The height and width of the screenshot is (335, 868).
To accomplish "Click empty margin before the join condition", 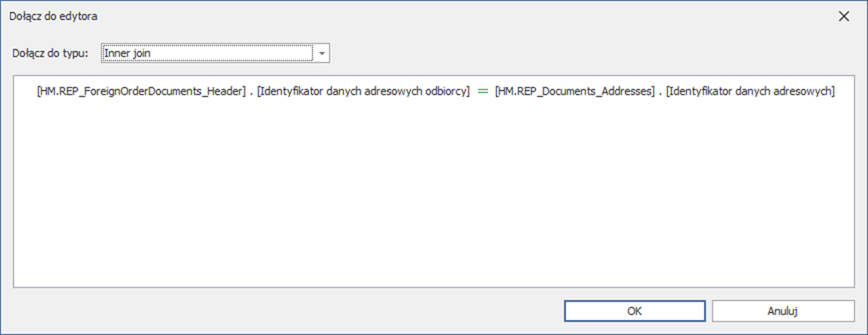I will pyautogui.click(x=25, y=92).
